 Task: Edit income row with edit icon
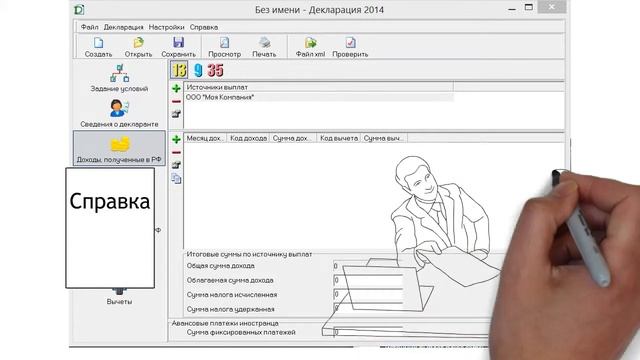[x=176, y=165]
